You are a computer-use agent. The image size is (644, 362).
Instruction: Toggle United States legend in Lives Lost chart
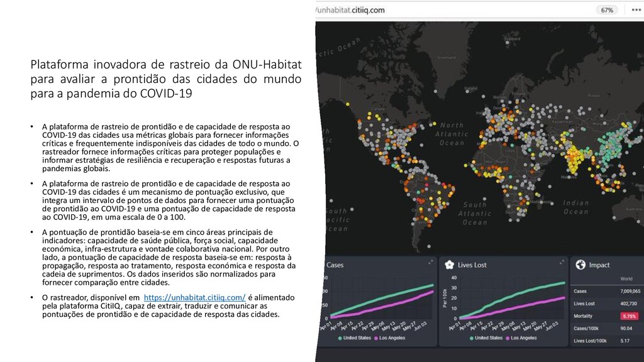click(486, 338)
